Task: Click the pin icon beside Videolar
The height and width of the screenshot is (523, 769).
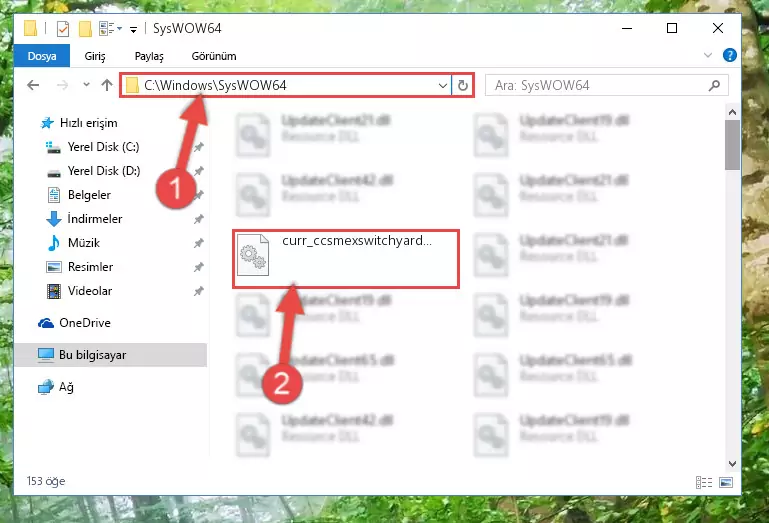Action: (x=198, y=291)
